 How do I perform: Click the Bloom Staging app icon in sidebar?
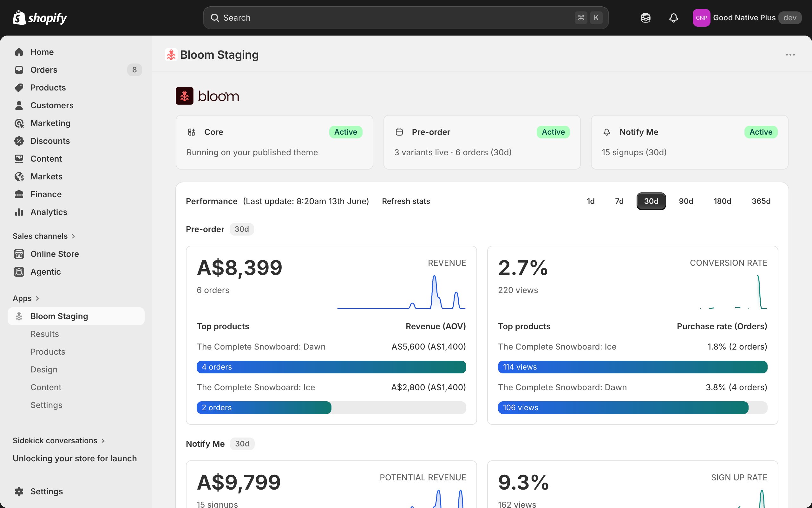point(19,316)
